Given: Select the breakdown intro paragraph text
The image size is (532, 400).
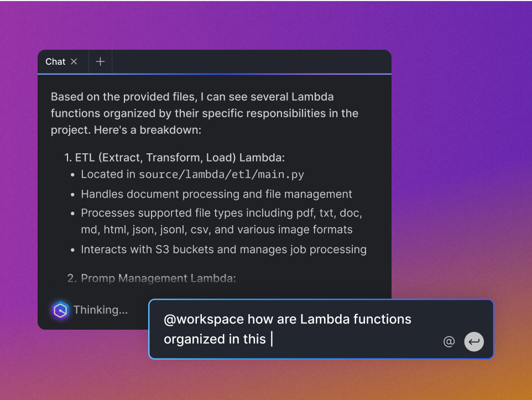Looking at the screenshot, I should click(x=205, y=113).
